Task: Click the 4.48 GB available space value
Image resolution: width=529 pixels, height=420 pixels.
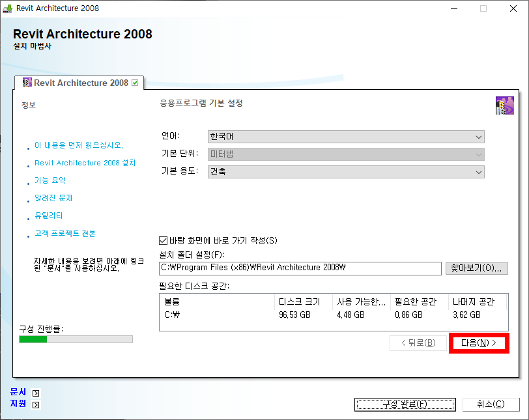Action: click(x=351, y=315)
